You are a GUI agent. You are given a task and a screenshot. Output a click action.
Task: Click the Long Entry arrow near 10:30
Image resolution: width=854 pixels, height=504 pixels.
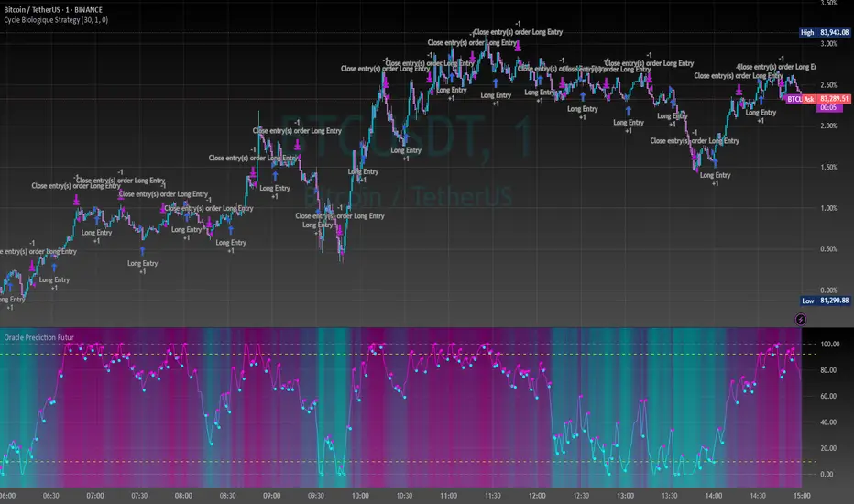[405, 138]
